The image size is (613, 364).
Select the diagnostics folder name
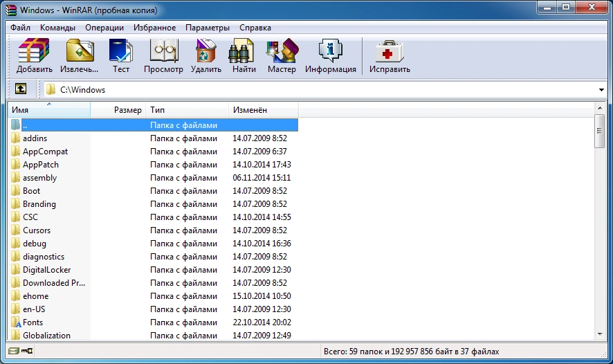pyautogui.click(x=44, y=257)
